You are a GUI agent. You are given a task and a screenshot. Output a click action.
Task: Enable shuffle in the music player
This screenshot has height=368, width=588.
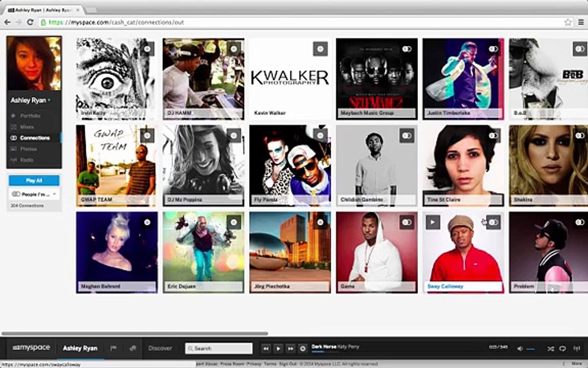(550, 349)
